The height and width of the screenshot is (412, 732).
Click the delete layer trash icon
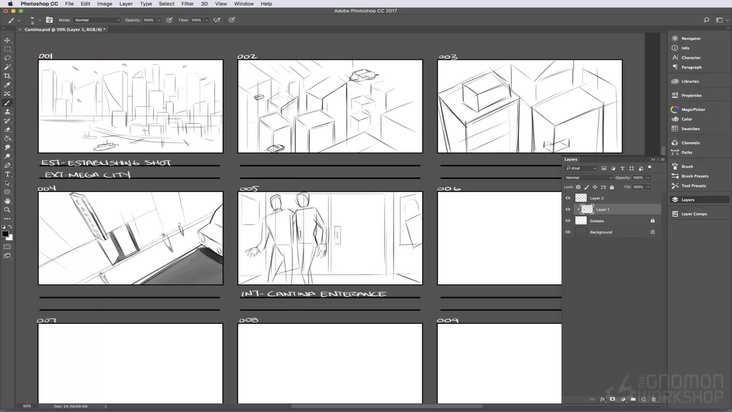coord(654,399)
